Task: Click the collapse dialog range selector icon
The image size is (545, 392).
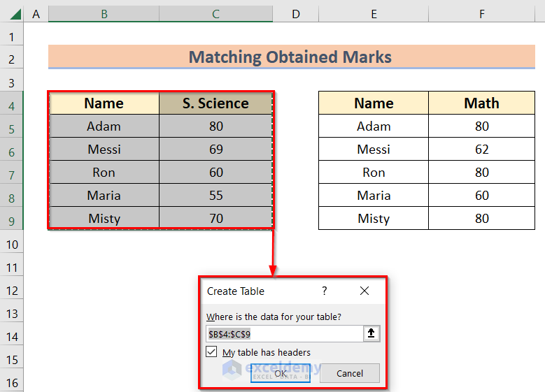Action: 371,334
